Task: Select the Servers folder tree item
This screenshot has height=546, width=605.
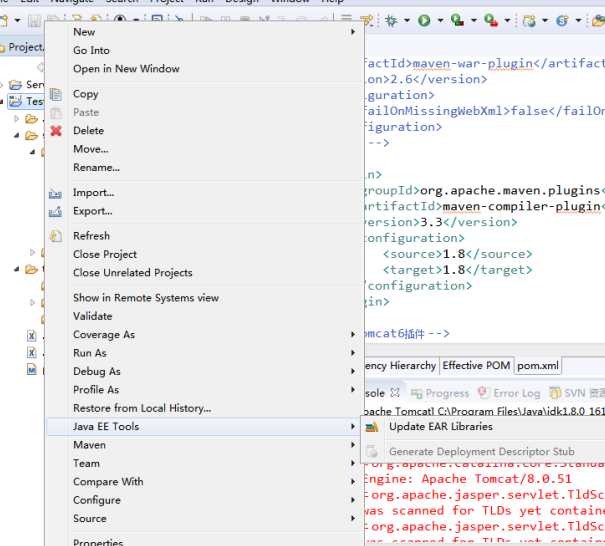Action: pos(26,85)
